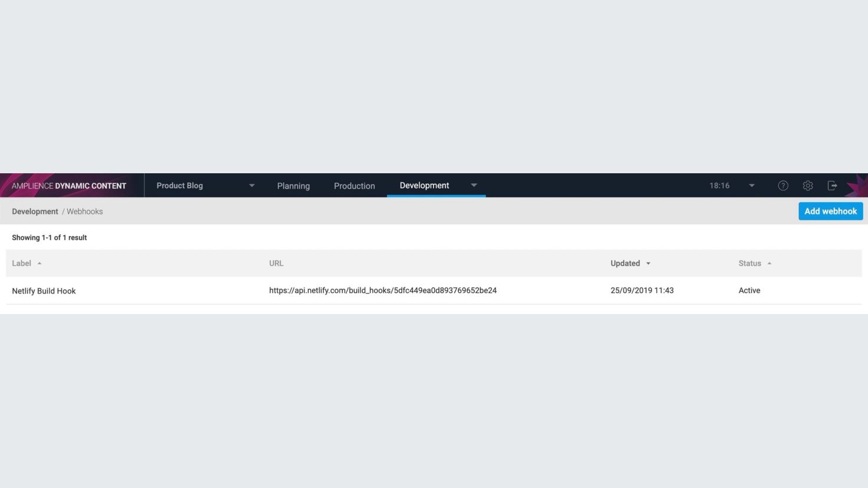This screenshot has width=868, height=488.
Task: Click the Active status cell
Action: [749, 291]
